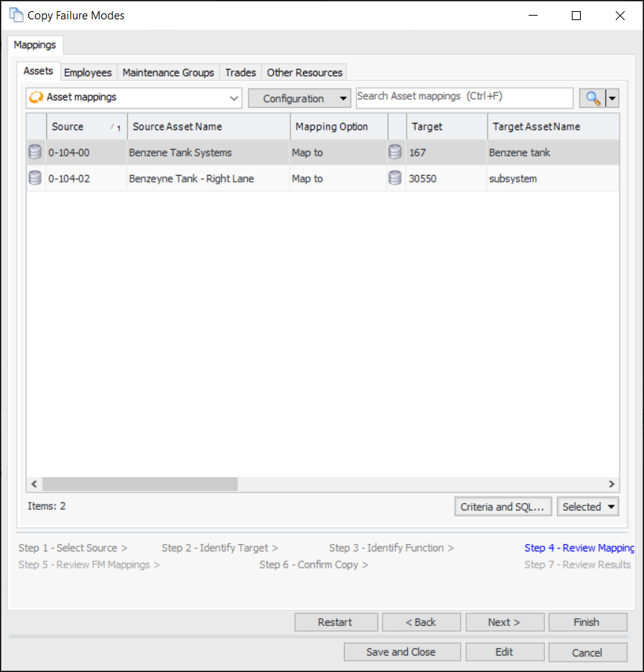The image size is (644, 672).
Task: Switch to the Employees tab
Action: 88,72
